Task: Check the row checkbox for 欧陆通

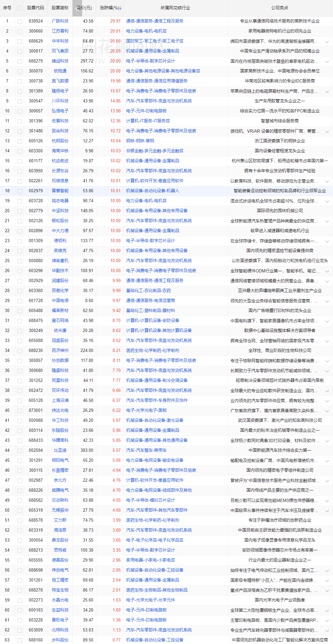Action: pyautogui.click(x=20, y=71)
